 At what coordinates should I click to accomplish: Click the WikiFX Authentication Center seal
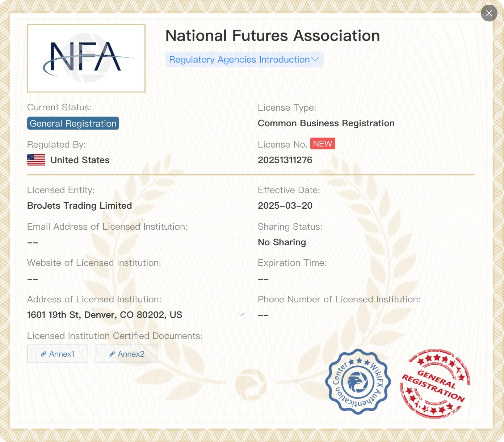358,382
